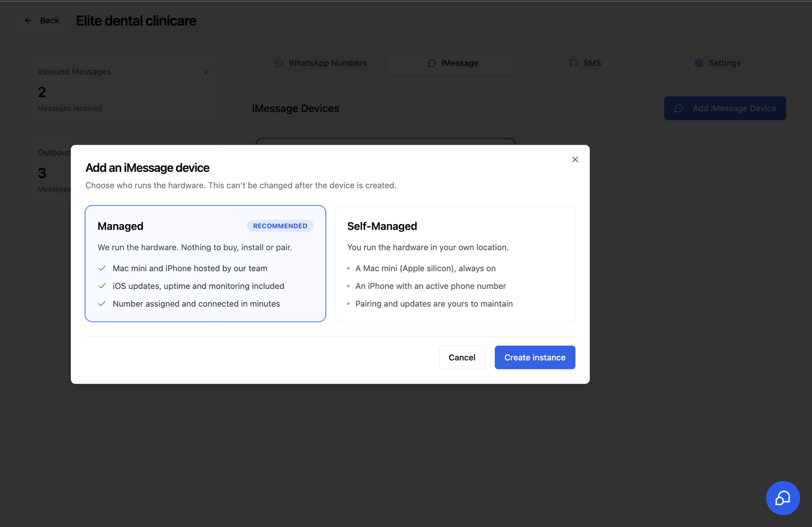Image resolution: width=812 pixels, height=527 pixels.
Task: Click 'Choose who runs the hardware' subtitle
Action: (x=241, y=185)
